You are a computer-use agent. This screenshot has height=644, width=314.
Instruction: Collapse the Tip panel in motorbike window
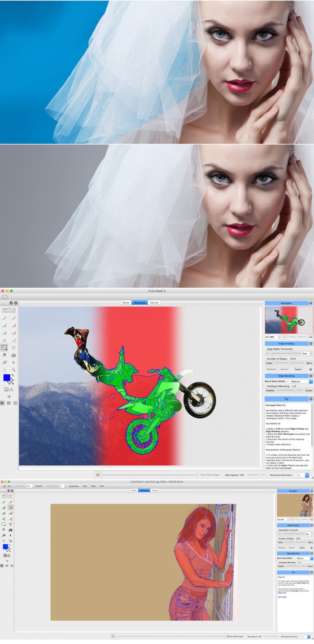point(311,398)
